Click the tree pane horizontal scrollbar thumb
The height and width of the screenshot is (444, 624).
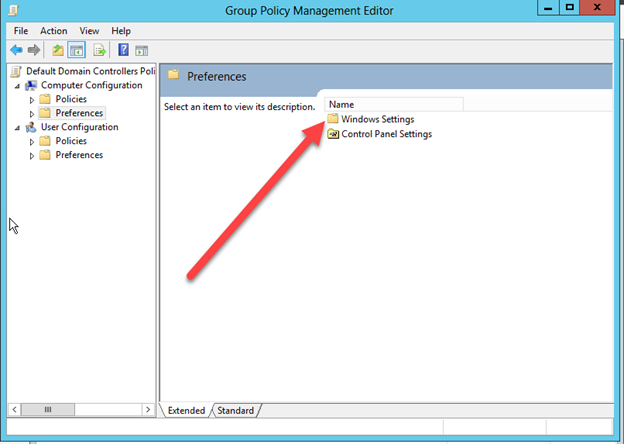pyautogui.click(x=48, y=409)
